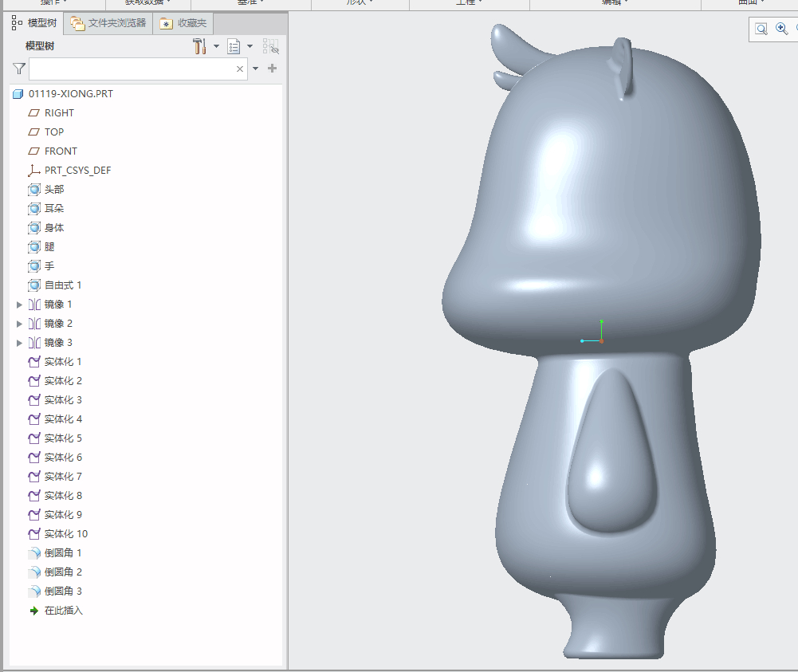Click the refit zoom icon in viewport toolbar
The width and height of the screenshot is (798, 672).
(x=761, y=29)
